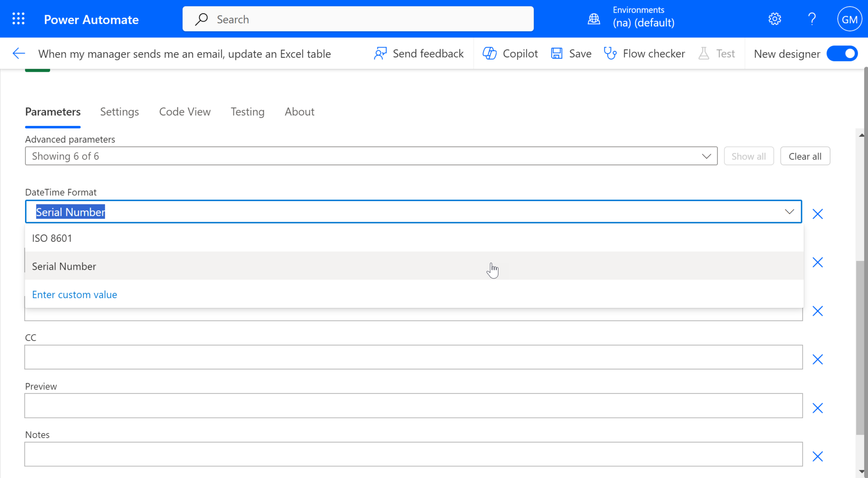Viewport: 868px width, 478px height.
Task: Open the settings gear icon
Action: tap(775, 19)
